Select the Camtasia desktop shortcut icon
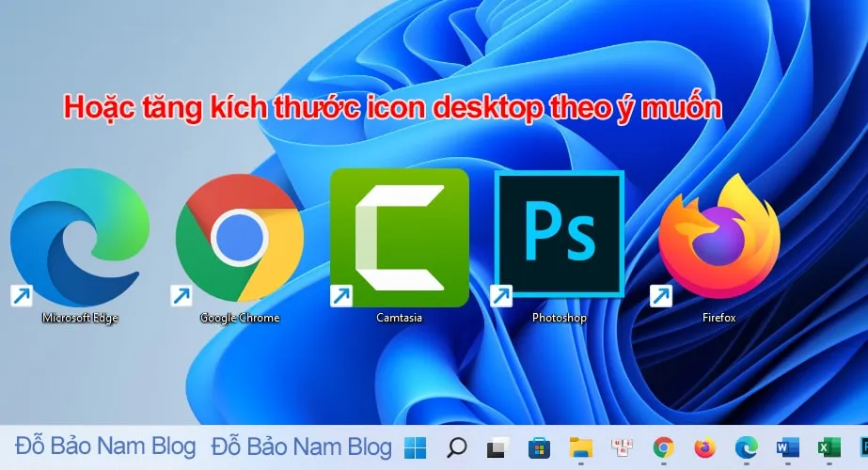 (399, 238)
